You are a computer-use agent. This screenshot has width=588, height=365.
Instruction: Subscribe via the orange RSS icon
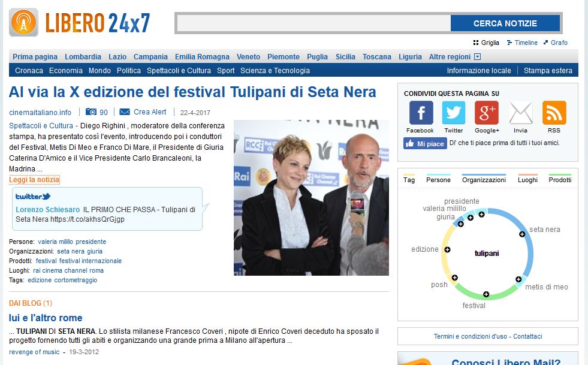pos(554,113)
